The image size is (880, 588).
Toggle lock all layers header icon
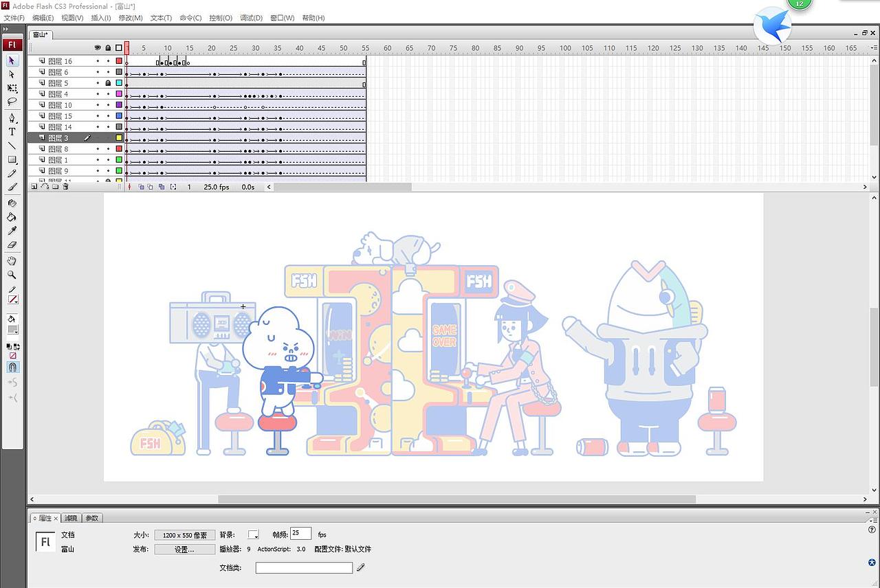point(108,48)
